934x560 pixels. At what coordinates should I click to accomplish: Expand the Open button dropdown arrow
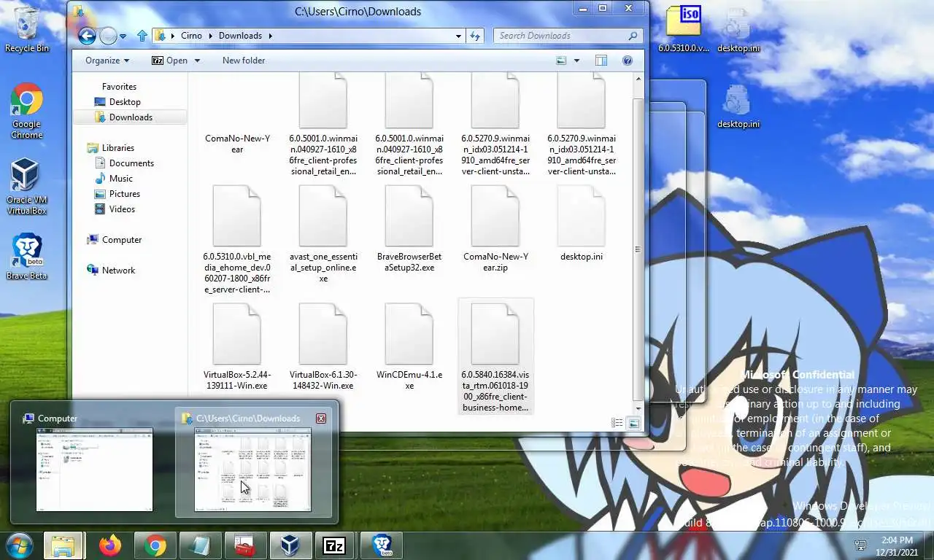pos(197,61)
